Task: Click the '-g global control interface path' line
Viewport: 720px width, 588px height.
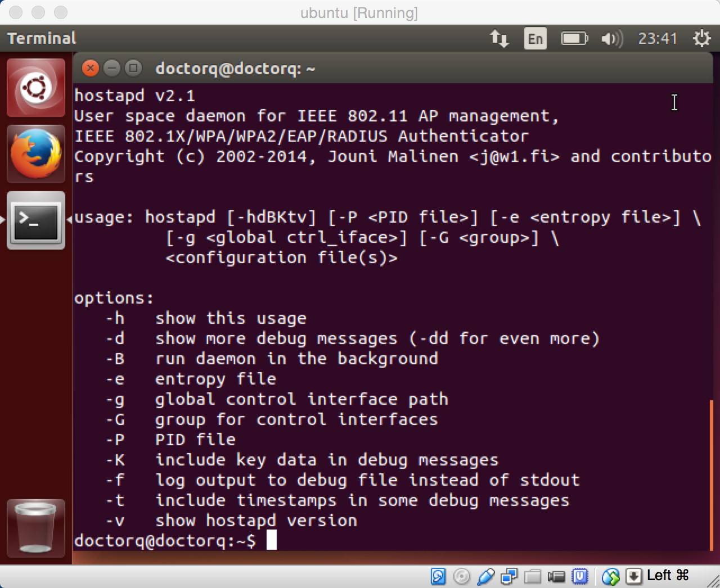Action: [x=277, y=399]
